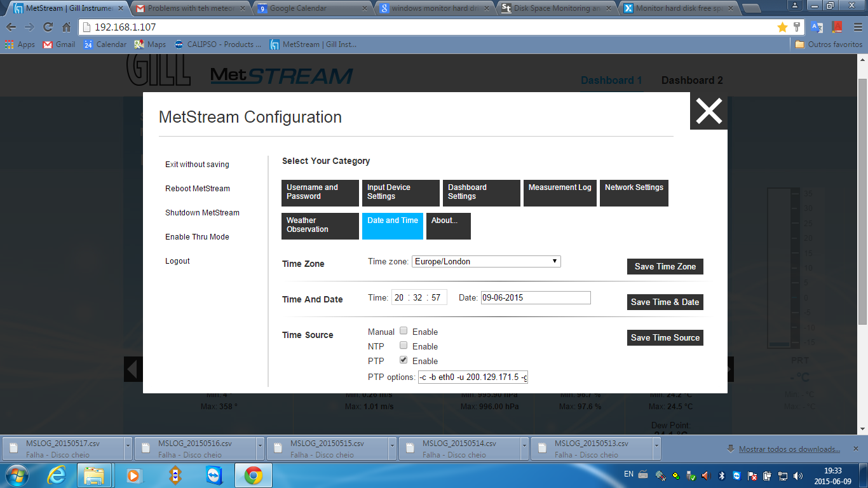Click Exit without saving
Image resolution: width=868 pixels, height=488 pixels.
pos(197,165)
